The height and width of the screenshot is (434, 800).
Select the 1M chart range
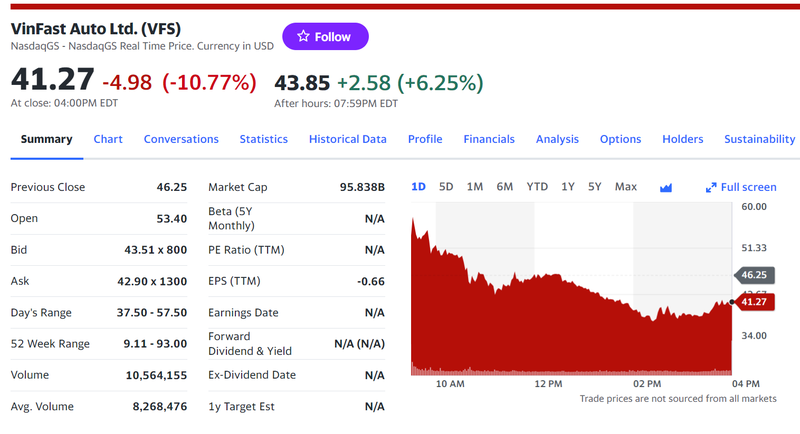(x=475, y=187)
